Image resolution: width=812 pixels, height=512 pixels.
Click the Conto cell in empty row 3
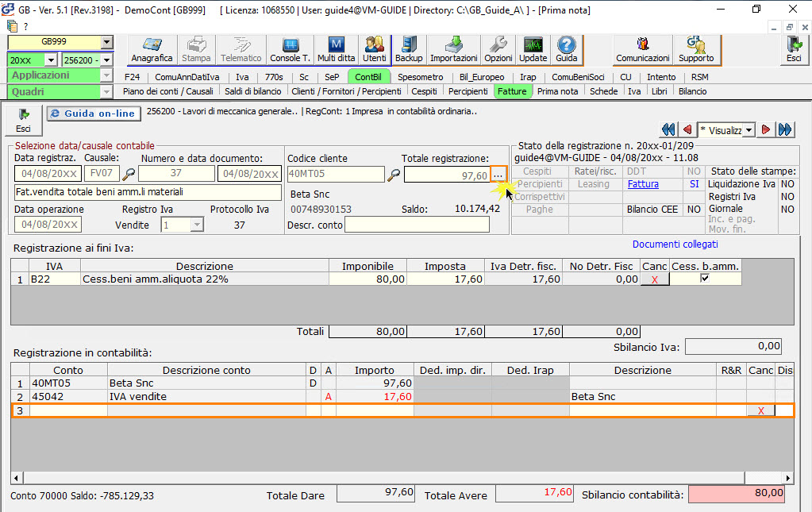tap(68, 410)
